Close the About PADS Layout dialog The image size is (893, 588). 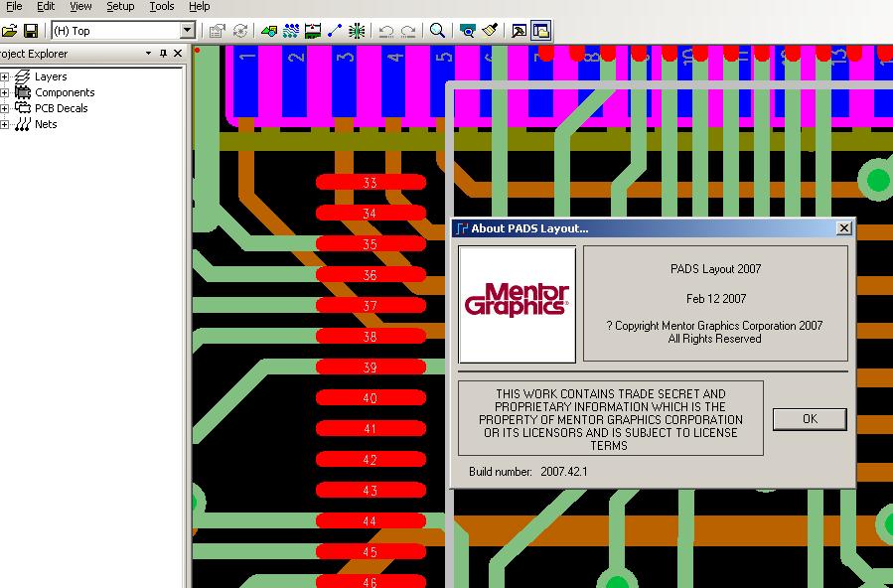[844, 228]
